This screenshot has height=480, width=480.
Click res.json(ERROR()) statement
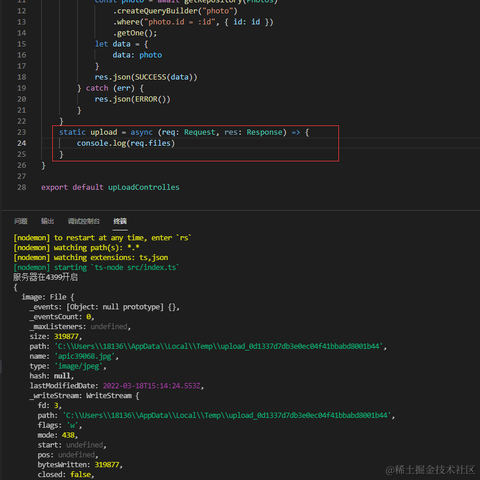(x=132, y=99)
